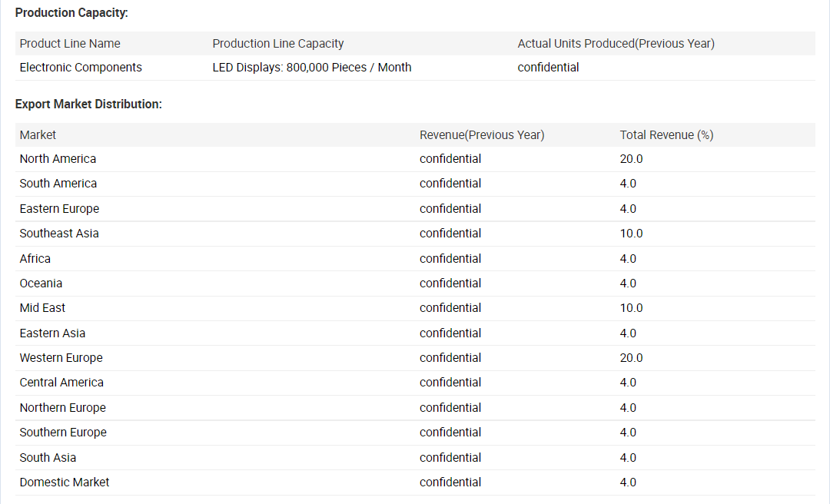Click the Western Europe market name
The image size is (830, 504).
(61, 358)
